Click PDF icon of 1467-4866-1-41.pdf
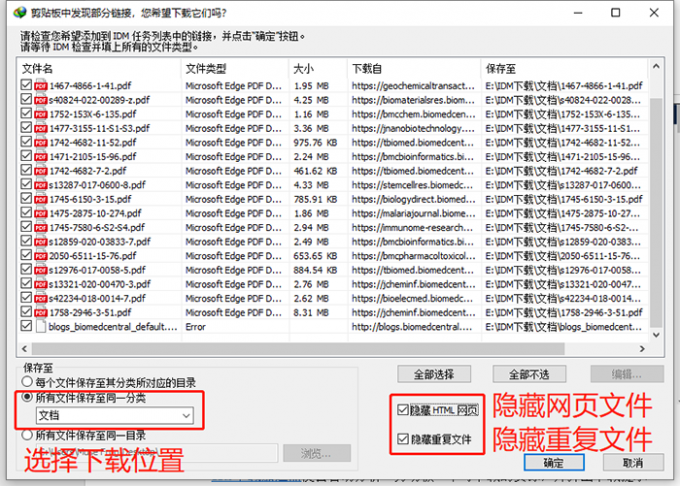680x486 pixels. (x=41, y=86)
